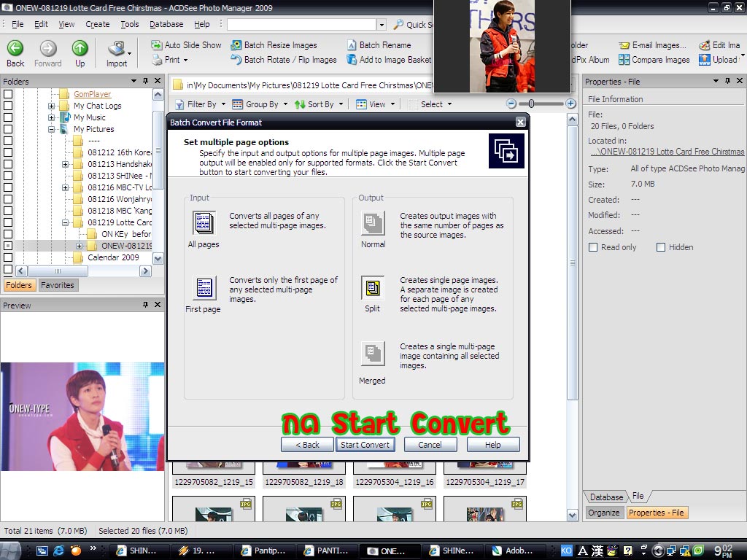This screenshot has height=560, width=747.
Task: Open the Group By dropdown
Action: (x=260, y=104)
